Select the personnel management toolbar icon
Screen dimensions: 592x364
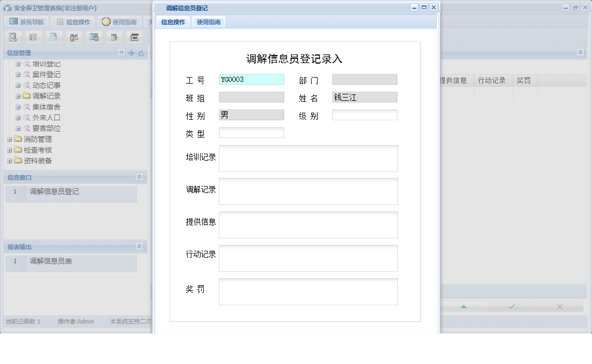[74, 37]
